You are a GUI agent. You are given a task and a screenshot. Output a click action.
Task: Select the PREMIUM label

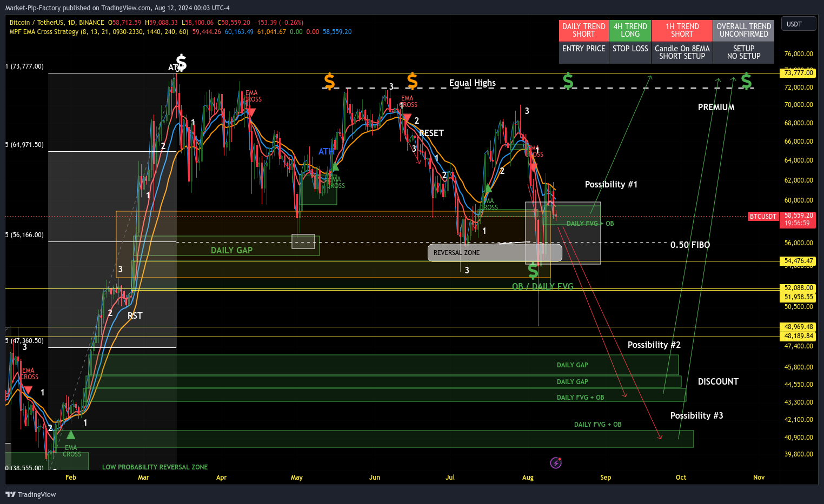[x=716, y=107]
